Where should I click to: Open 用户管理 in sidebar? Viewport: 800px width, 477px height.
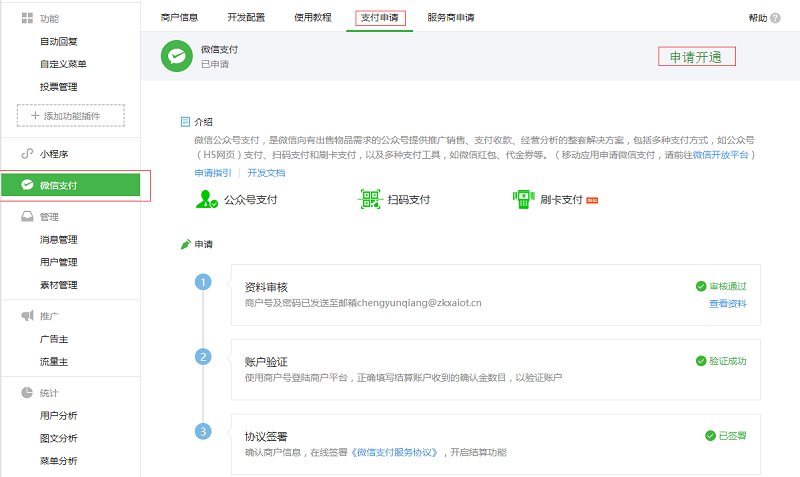tap(59, 262)
